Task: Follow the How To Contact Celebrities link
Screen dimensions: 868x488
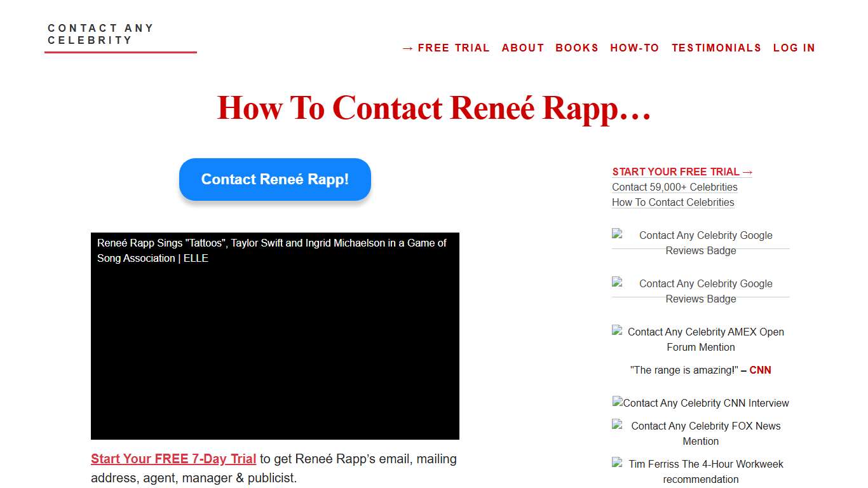Action: tap(673, 202)
